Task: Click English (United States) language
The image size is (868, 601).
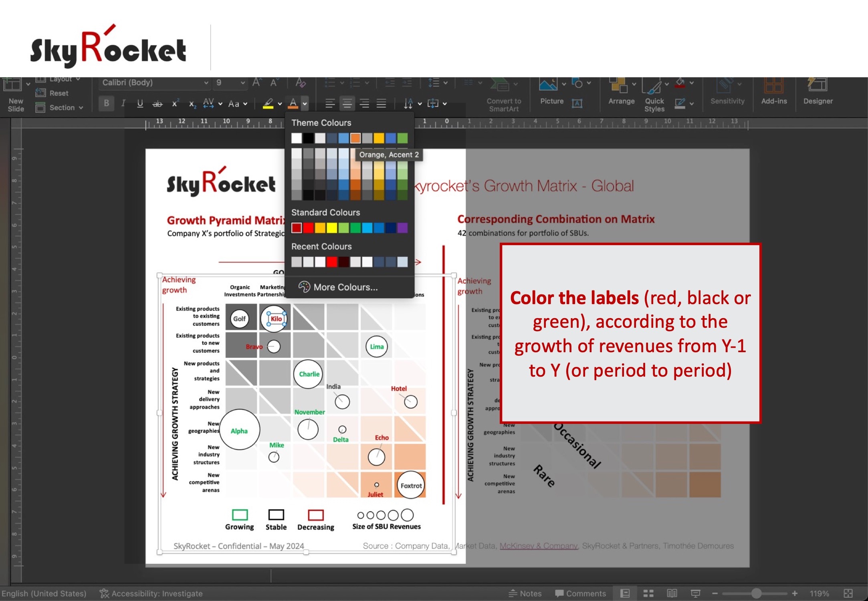Action: click(44, 593)
